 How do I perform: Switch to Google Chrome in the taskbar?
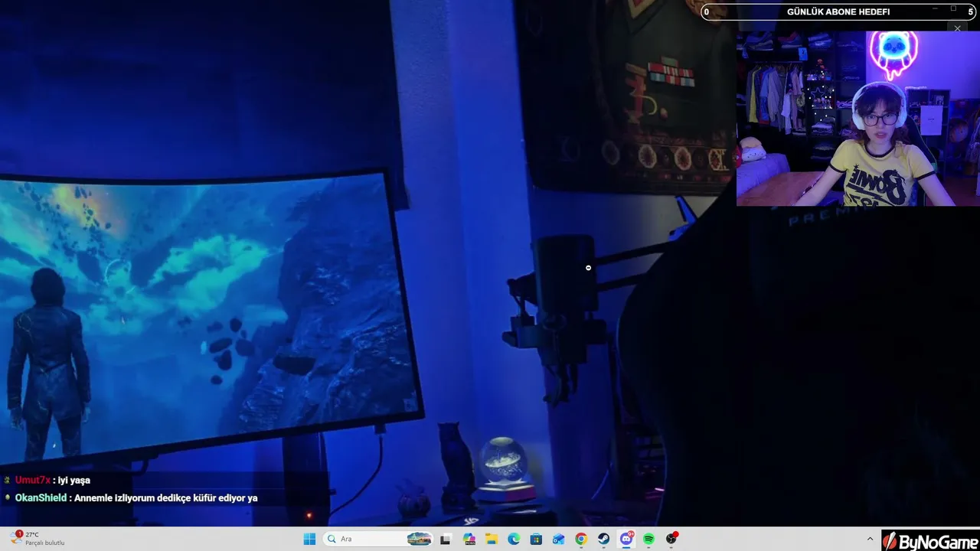pos(581,539)
